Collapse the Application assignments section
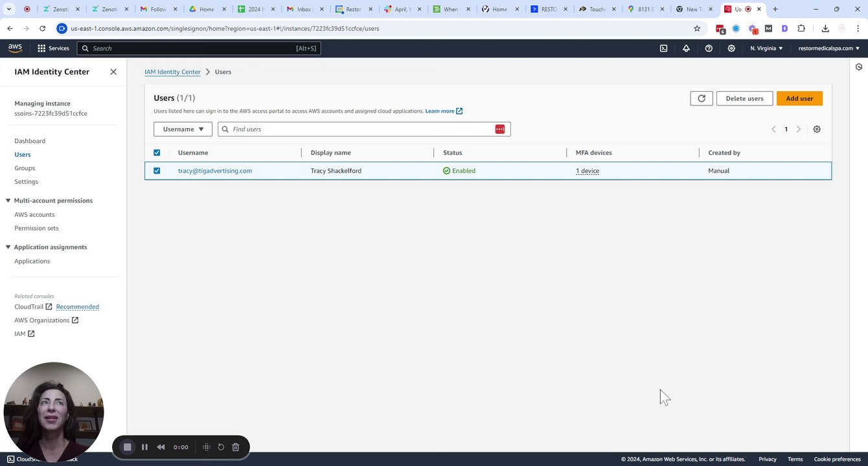Viewport: 868px width, 466px height. (x=8, y=247)
